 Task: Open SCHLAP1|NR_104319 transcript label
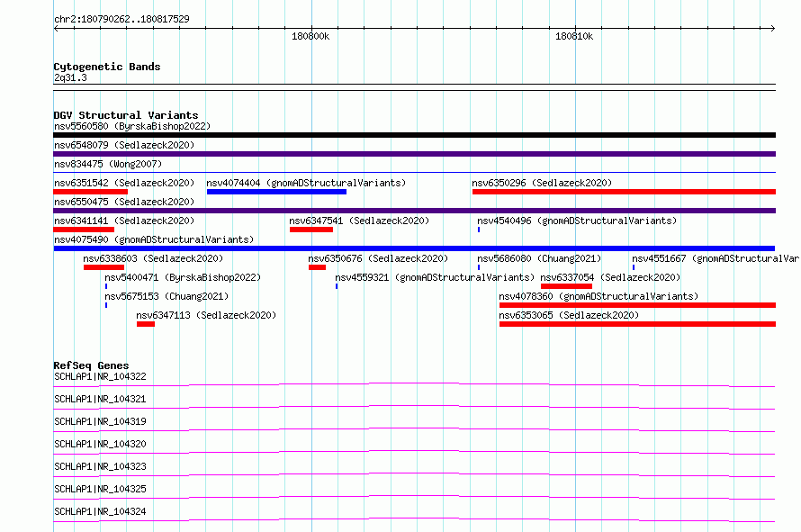click(100, 421)
